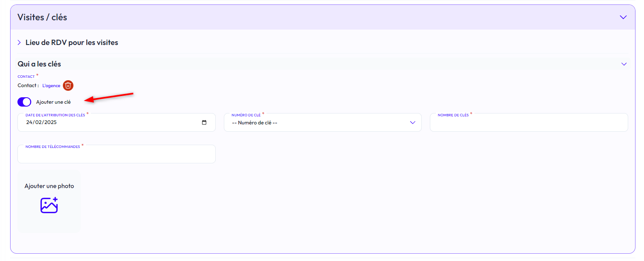Click the 'Ajouter une photo' text
Screen dimensions: 644x261
(49, 186)
